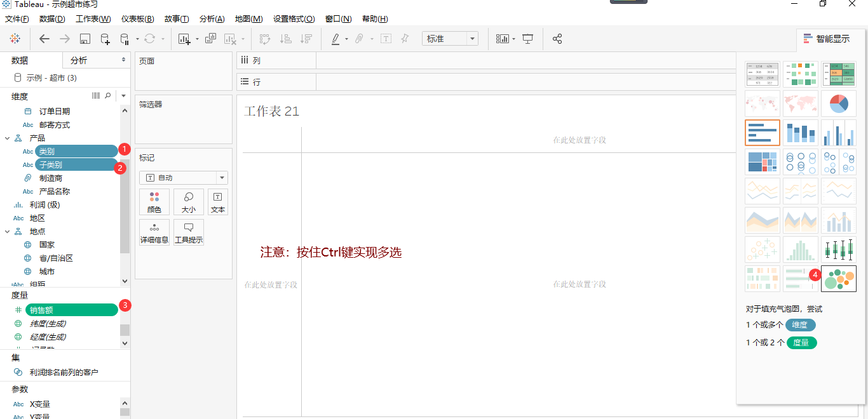Switch to the 分析 pane tab
Viewport: 868px width, 419px height.
pyautogui.click(x=97, y=60)
